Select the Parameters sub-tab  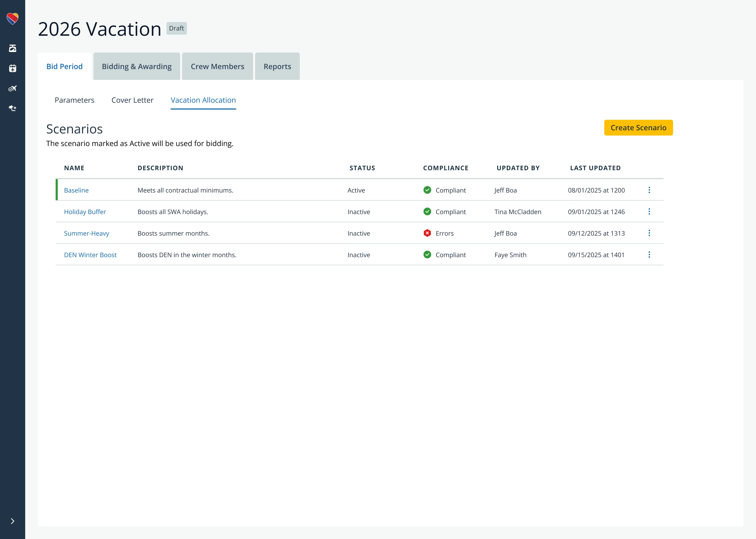74,100
